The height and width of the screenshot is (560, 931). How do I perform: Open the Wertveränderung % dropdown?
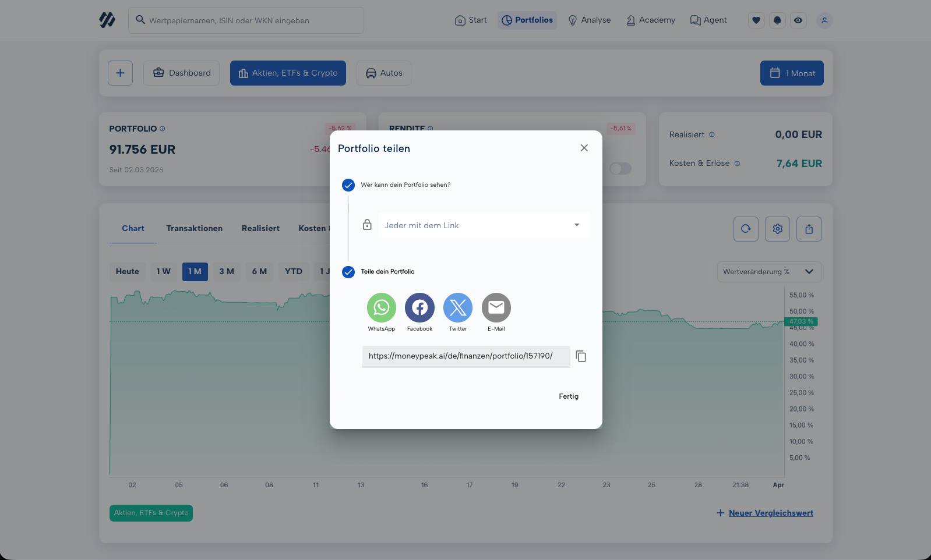click(769, 272)
